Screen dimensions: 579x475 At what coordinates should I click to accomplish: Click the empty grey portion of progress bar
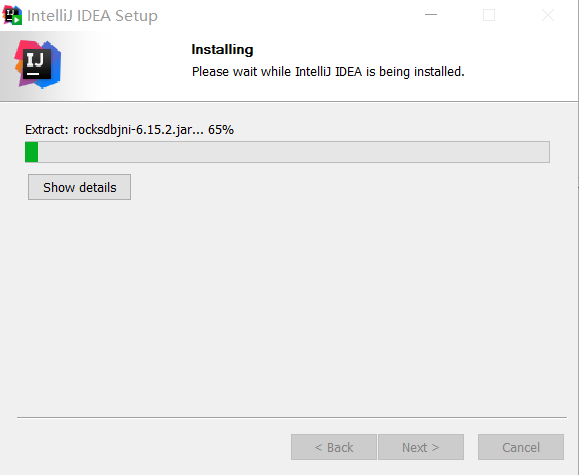294,152
